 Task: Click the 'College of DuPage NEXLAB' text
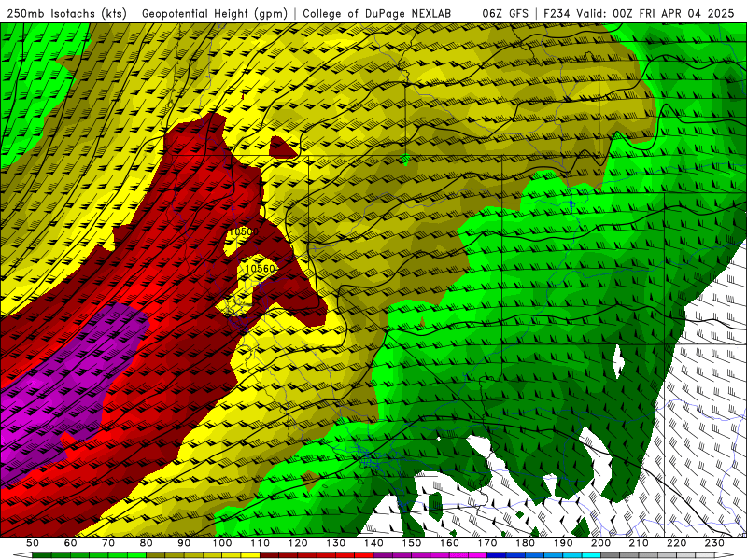[377, 14]
